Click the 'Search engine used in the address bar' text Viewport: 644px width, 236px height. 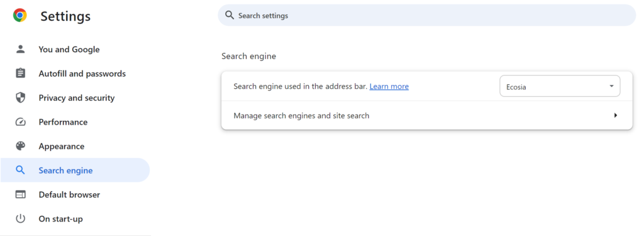point(300,86)
